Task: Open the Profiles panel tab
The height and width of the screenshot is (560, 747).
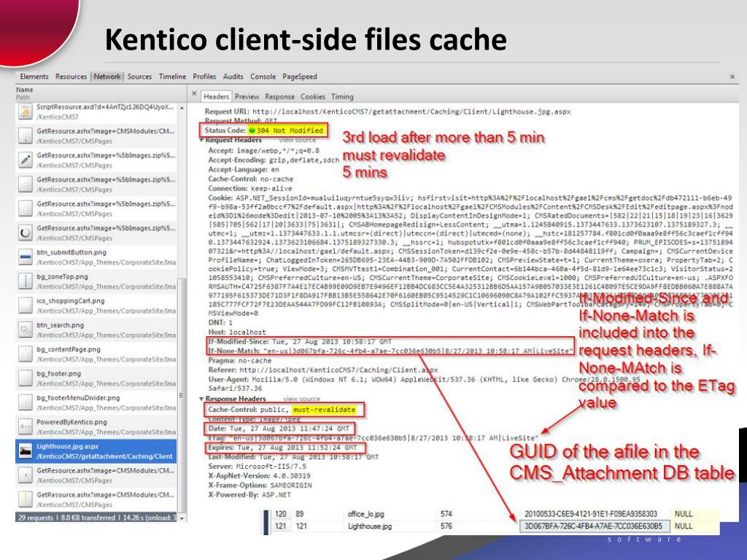Action: [x=204, y=77]
